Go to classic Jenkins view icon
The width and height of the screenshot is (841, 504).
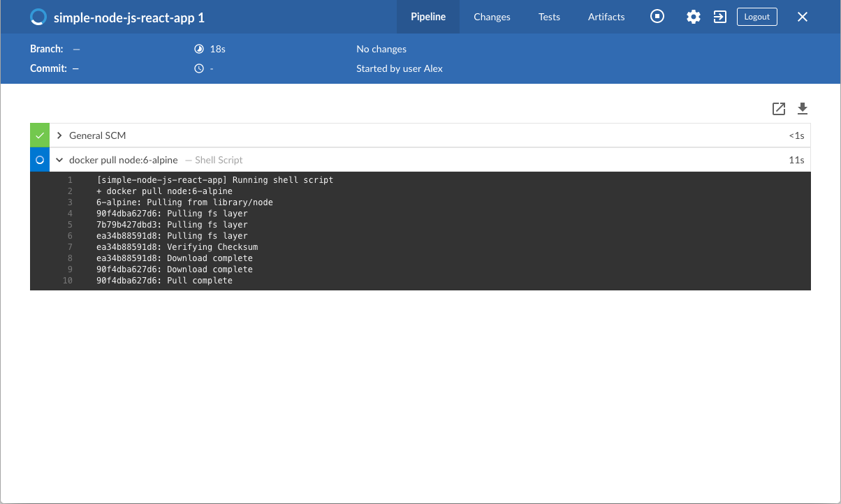coord(719,17)
